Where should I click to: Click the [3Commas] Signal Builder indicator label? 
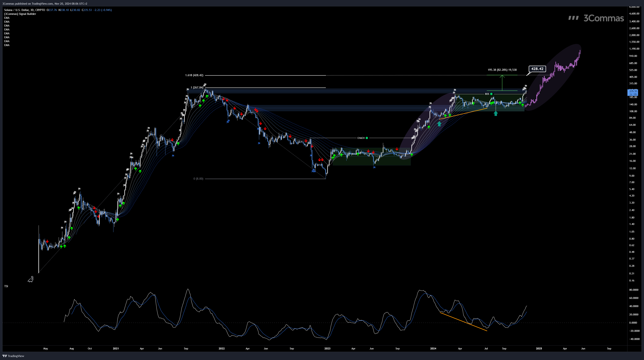pos(20,14)
